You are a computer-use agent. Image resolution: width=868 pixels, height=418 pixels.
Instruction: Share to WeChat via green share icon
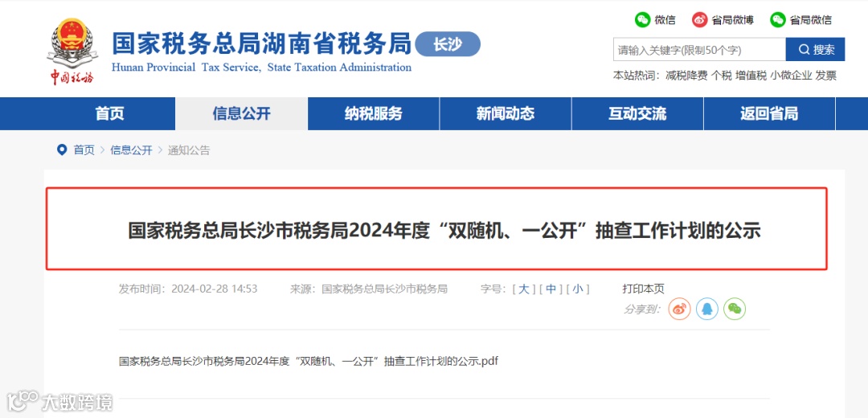tap(735, 309)
